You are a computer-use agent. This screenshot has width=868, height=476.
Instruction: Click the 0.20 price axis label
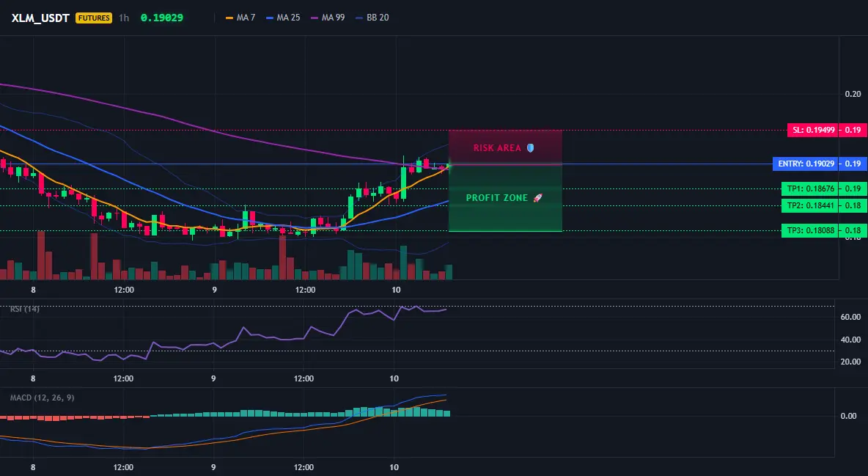click(853, 94)
